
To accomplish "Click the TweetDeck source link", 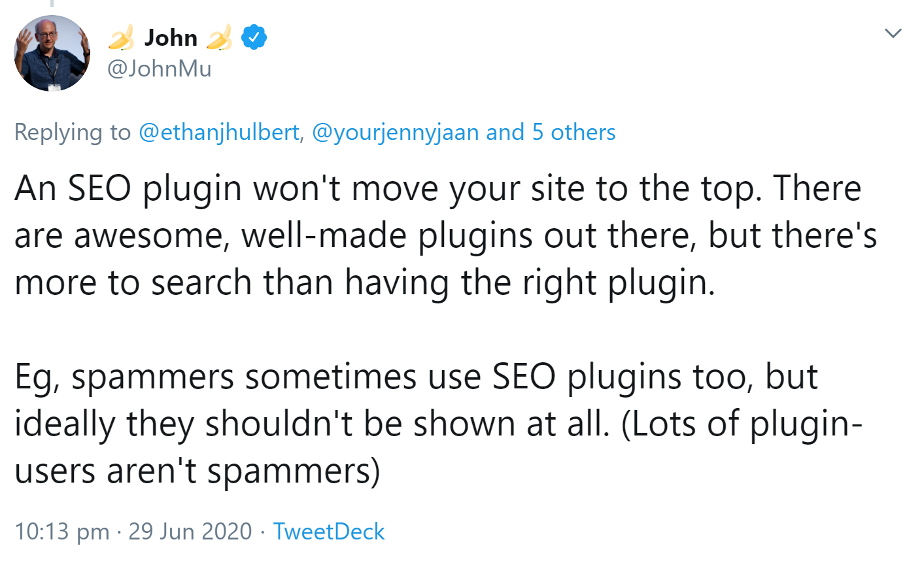I will tap(329, 532).
